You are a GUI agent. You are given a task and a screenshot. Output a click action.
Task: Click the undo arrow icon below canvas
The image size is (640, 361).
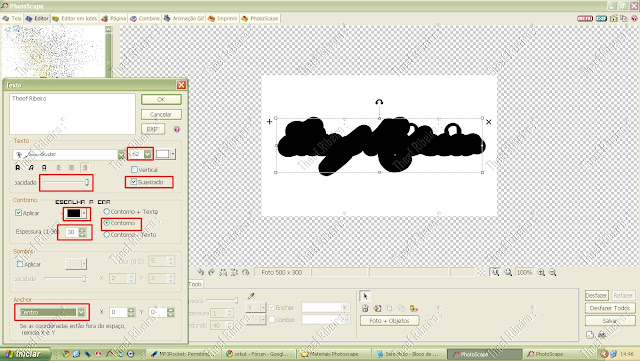pos(200,272)
